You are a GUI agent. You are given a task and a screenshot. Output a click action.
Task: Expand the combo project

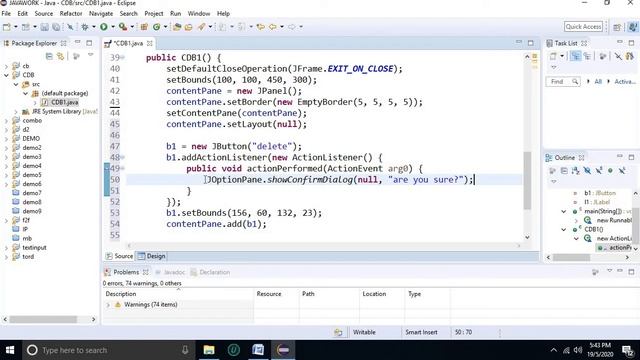pyautogui.click(x=6, y=120)
